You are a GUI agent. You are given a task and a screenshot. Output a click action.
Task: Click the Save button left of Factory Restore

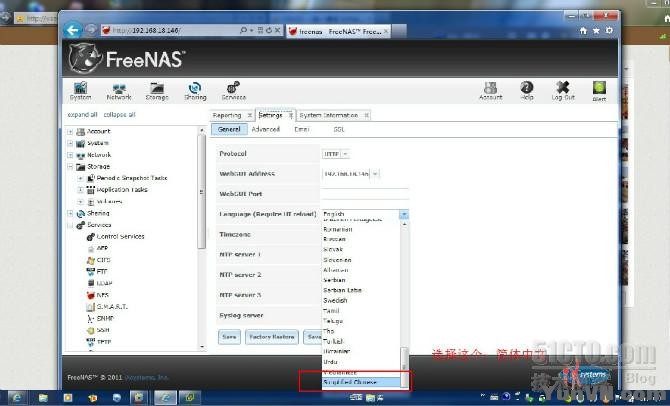(x=229, y=337)
